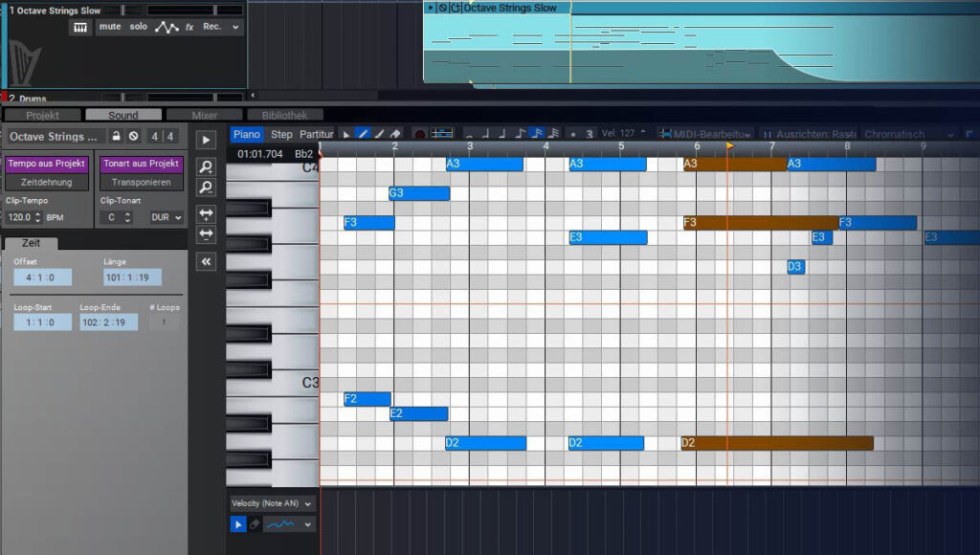Collapse the panel with the double-arrow chevron
This screenshot has height=555, width=980.
(x=204, y=260)
